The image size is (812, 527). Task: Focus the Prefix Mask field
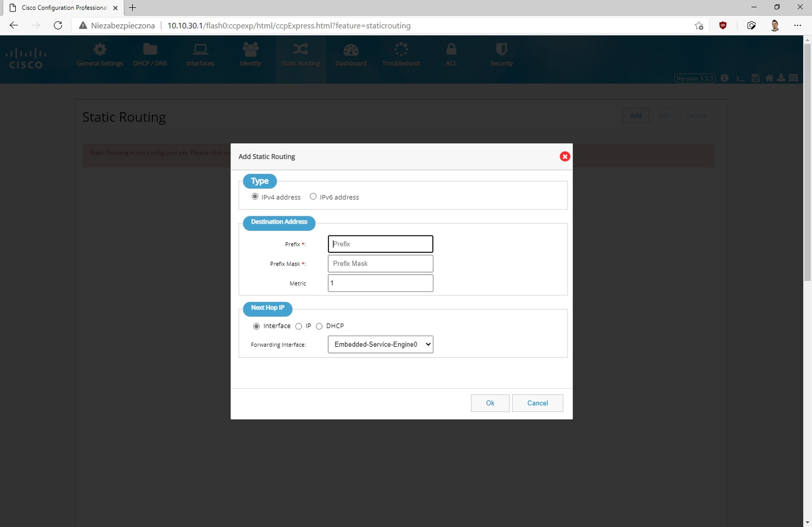380,263
